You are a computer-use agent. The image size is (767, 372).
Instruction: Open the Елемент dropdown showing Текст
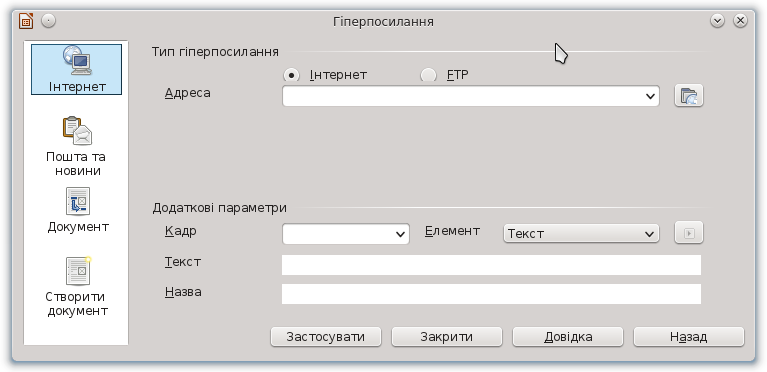(581, 233)
